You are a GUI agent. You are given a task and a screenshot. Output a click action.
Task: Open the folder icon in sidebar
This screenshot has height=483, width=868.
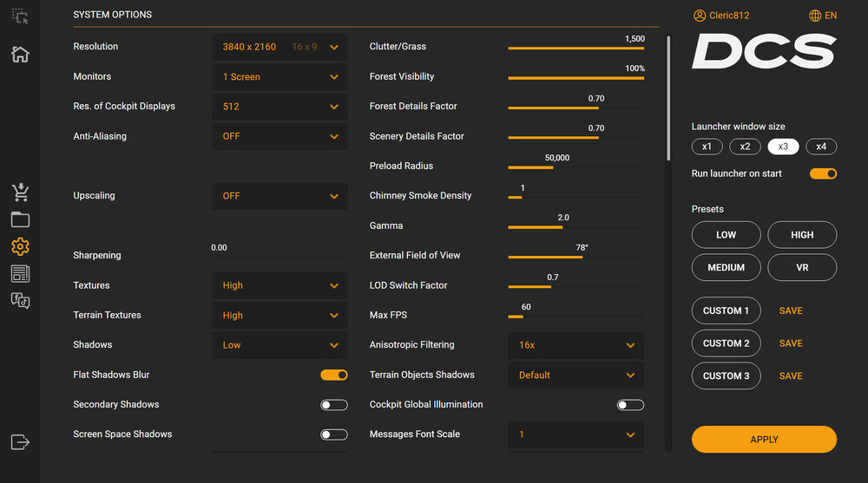[x=20, y=219]
